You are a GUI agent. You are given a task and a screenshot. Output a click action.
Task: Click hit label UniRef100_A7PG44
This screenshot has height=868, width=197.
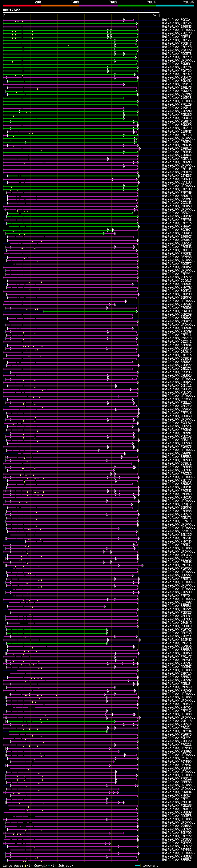click(x=177, y=155)
